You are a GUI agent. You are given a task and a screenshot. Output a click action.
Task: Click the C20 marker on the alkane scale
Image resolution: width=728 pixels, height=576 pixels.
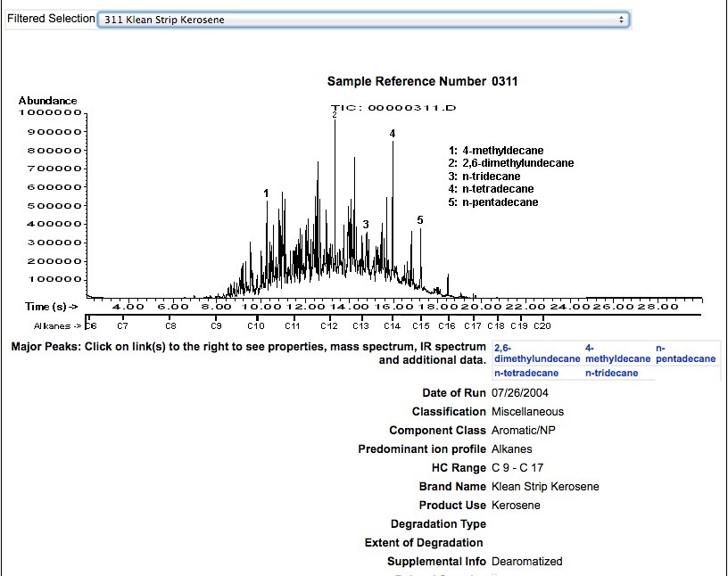click(542, 325)
